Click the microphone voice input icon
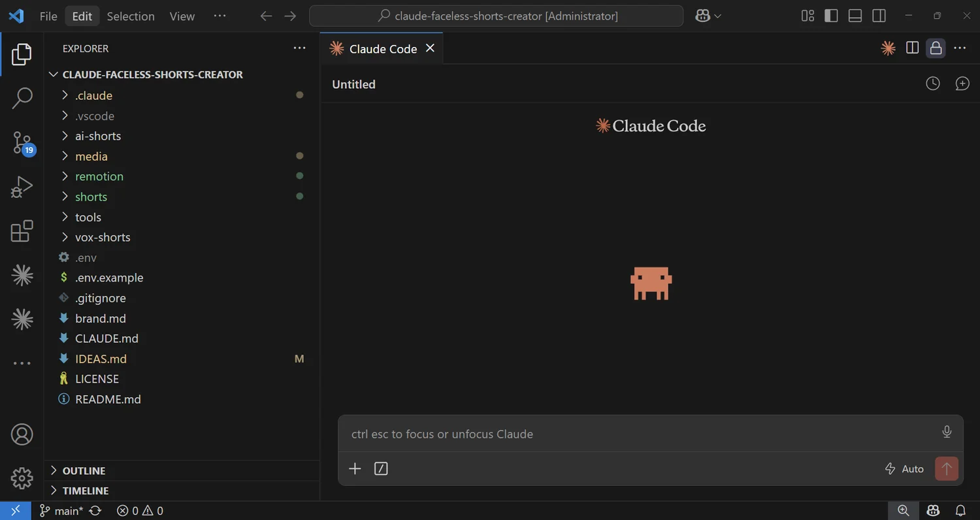The height and width of the screenshot is (520, 980). coord(947,432)
